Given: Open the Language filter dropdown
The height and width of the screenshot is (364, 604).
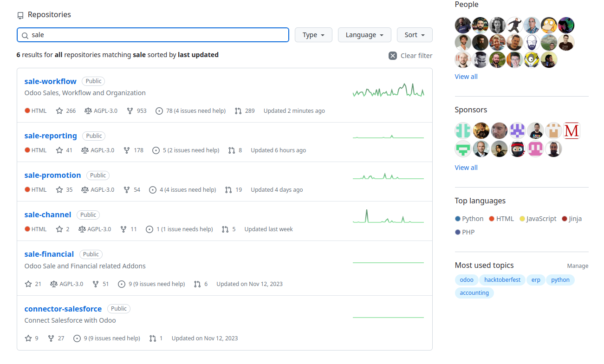Looking at the screenshot, I should click(x=364, y=35).
